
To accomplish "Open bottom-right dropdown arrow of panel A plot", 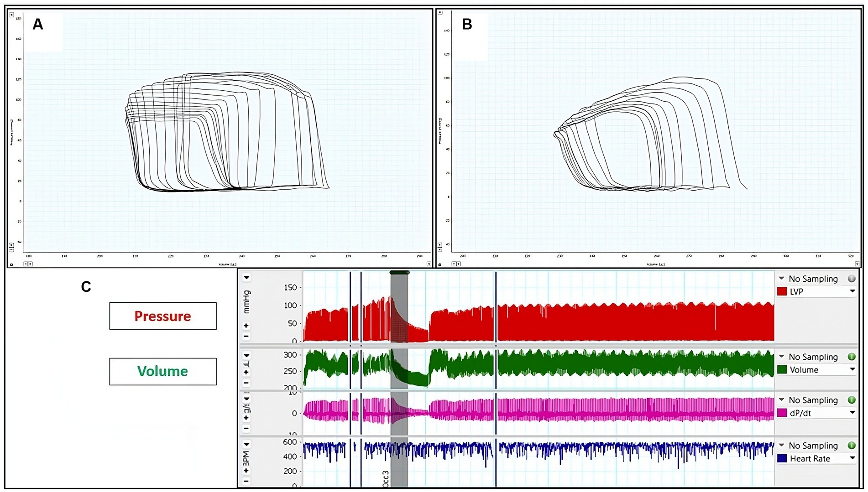I will click(x=429, y=264).
